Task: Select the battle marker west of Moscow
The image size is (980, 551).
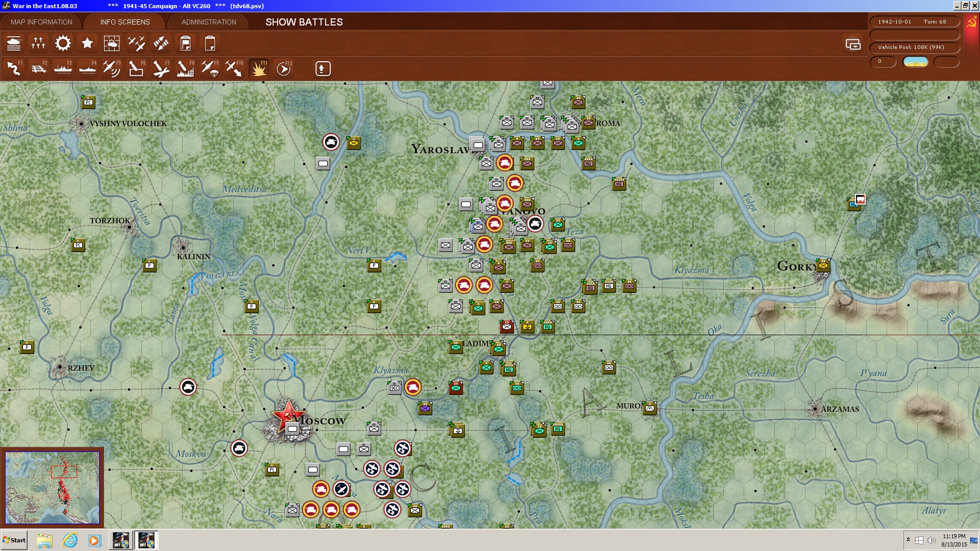Action: (x=239, y=448)
